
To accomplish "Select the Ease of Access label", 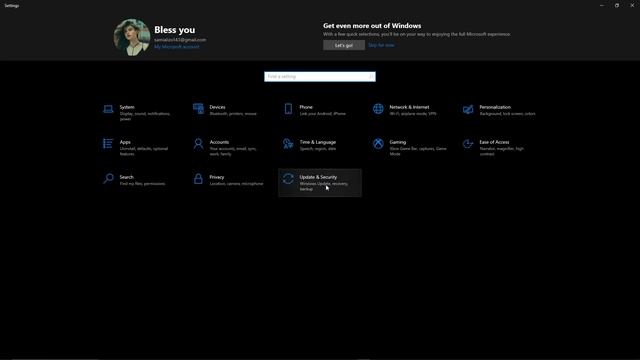I will pos(494,142).
